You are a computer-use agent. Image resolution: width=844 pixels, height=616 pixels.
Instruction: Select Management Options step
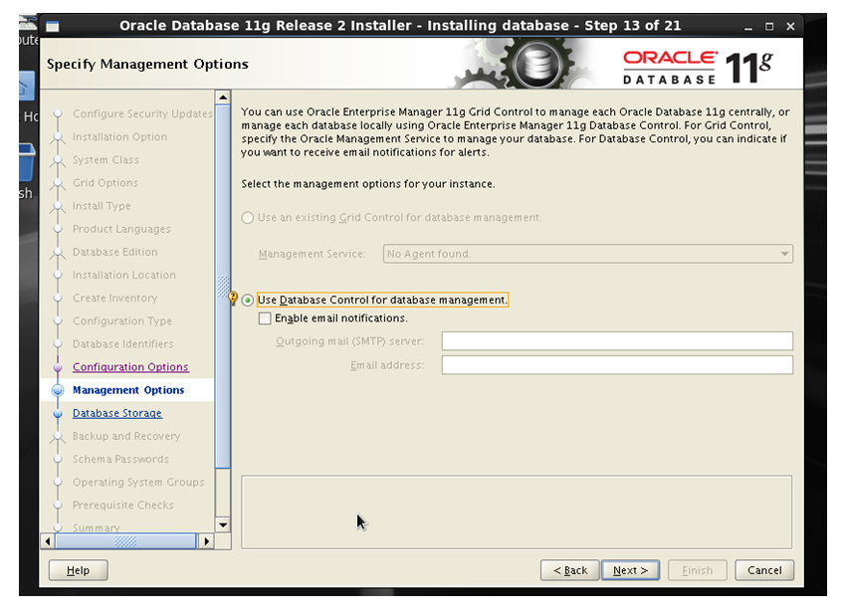pyautogui.click(x=128, y=390)
